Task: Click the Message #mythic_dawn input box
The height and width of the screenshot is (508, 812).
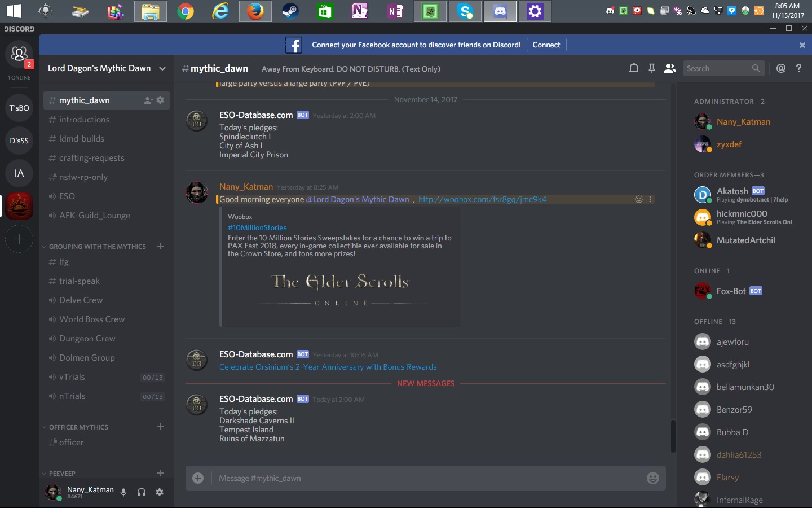Action: tap(427, 478)
